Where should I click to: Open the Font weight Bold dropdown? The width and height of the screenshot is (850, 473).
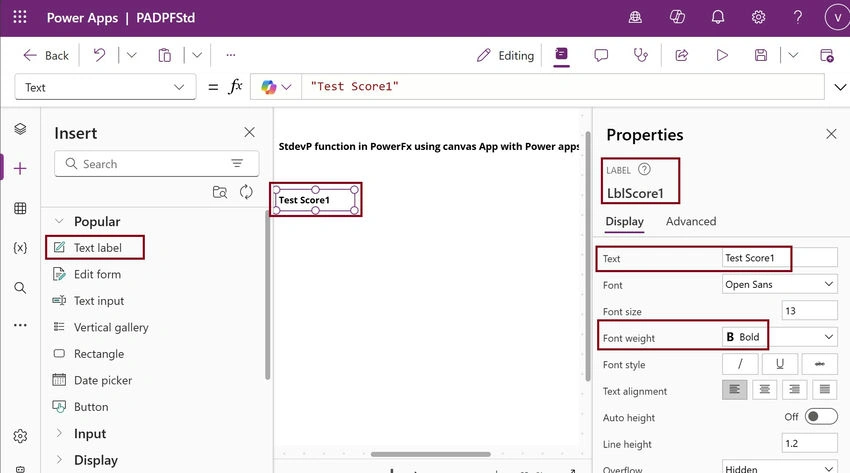[780, 337]
